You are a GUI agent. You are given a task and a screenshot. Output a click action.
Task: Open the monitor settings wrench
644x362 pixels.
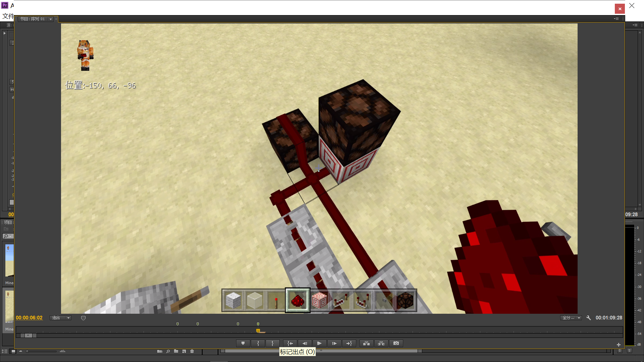[588, 318]
